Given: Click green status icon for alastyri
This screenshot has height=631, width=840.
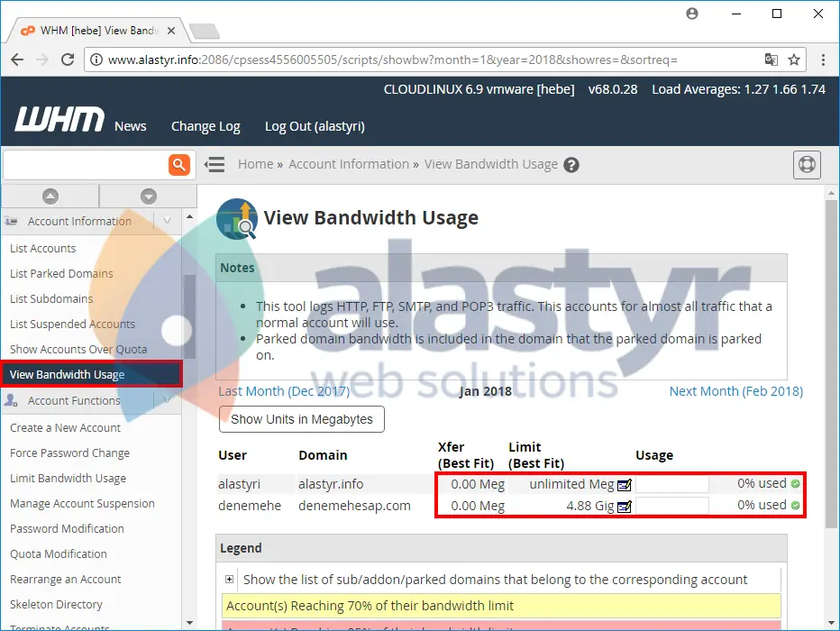Looking at the screenshot, I should pos(796,484).
